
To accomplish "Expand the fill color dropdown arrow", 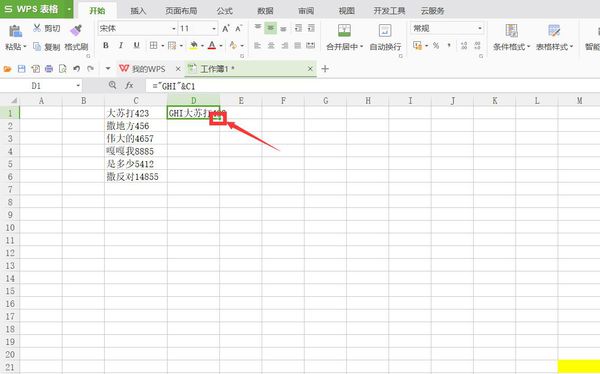I will (202, 46).
